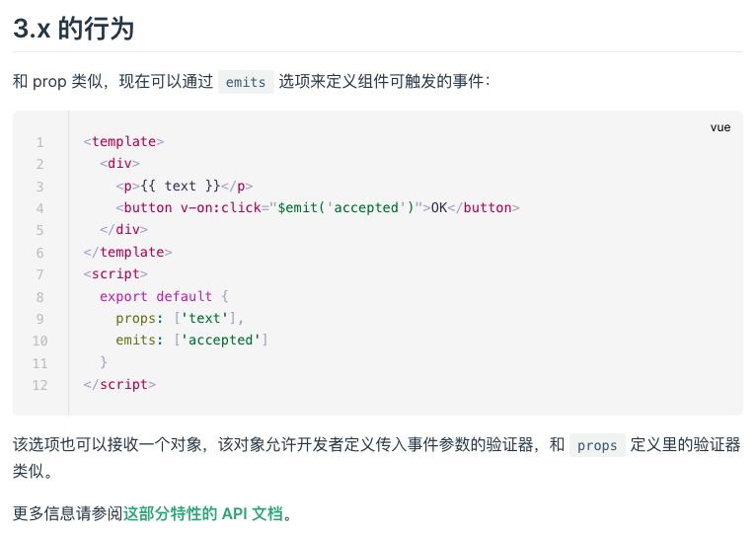Click the vue language label
The image size is (756, 535).
click(x=720, y=127)
